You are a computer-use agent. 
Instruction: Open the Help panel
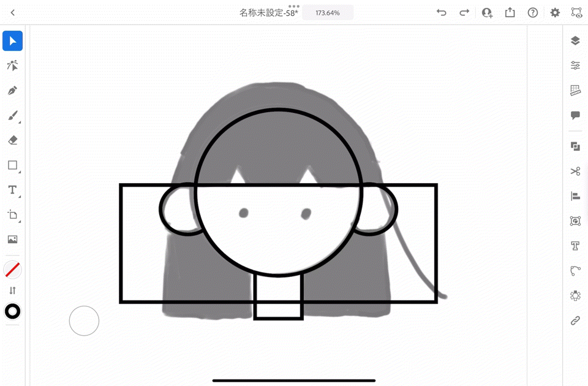(x=532, y=13)
